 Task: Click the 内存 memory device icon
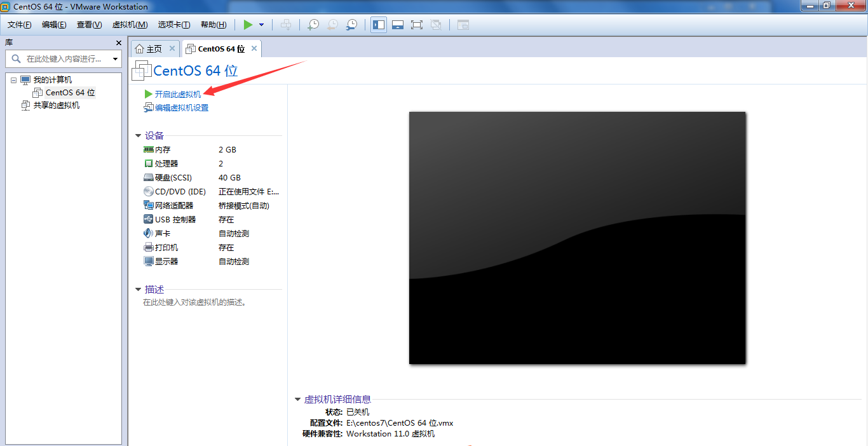coord(149,150)
